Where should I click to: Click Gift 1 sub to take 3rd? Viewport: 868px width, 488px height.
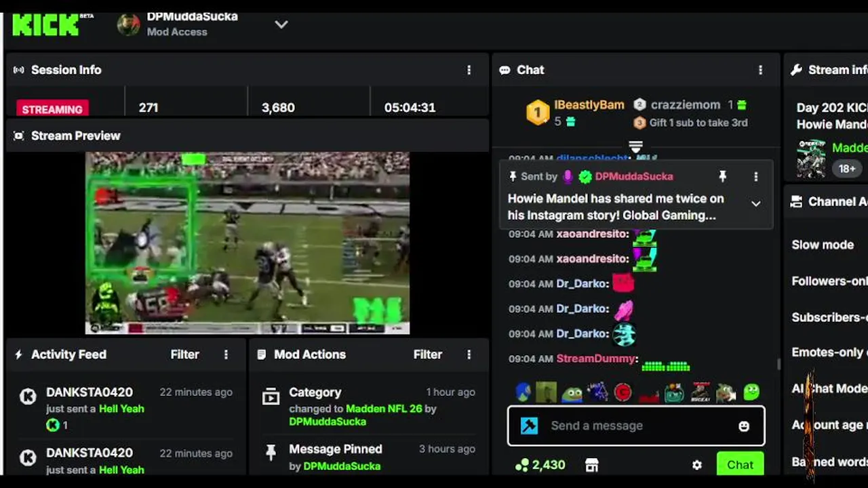coord(698,123)
